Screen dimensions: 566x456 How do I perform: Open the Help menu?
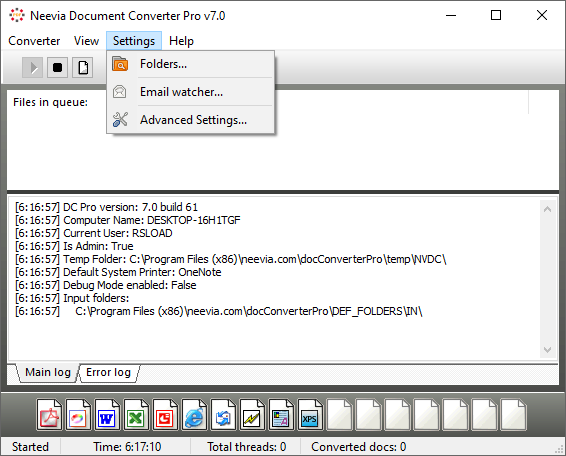[x=181, y=41]
